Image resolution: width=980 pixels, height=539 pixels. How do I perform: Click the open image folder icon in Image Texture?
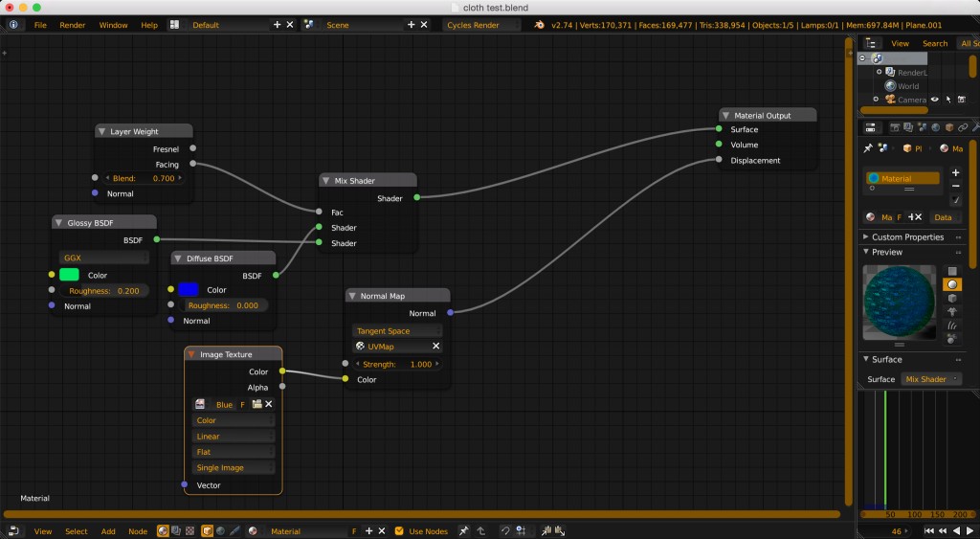pos(256,404)
